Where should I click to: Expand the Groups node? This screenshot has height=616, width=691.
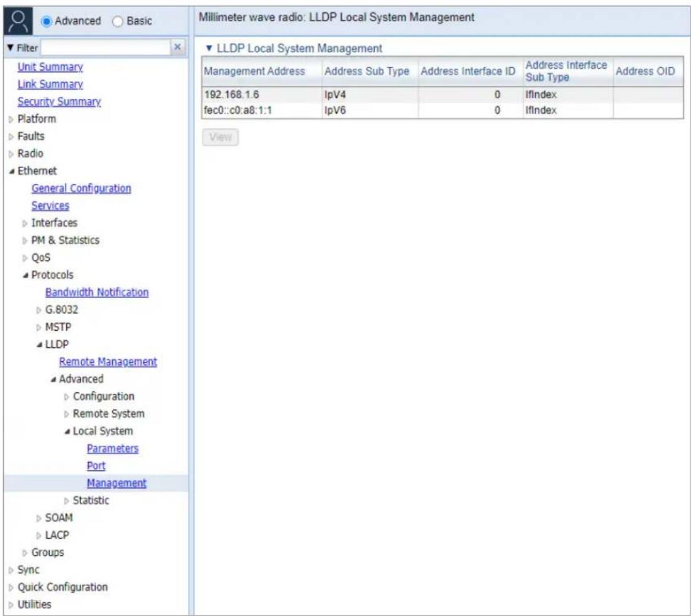click(x=25, y=553)
